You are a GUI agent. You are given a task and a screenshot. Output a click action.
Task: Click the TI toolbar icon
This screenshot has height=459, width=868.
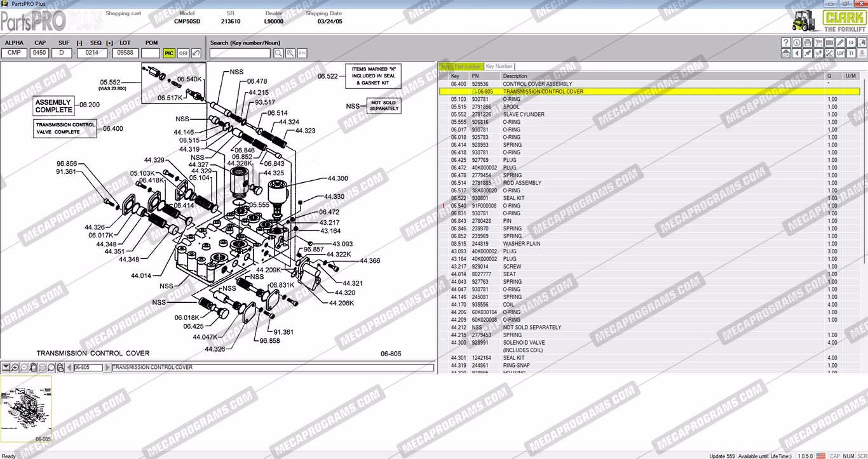click(851, 53)
